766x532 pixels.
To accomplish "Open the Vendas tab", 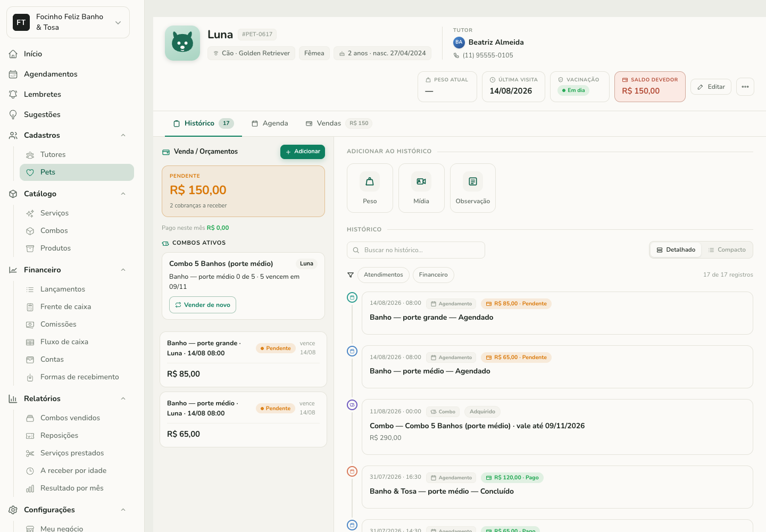I will click(x=339, y=123).
